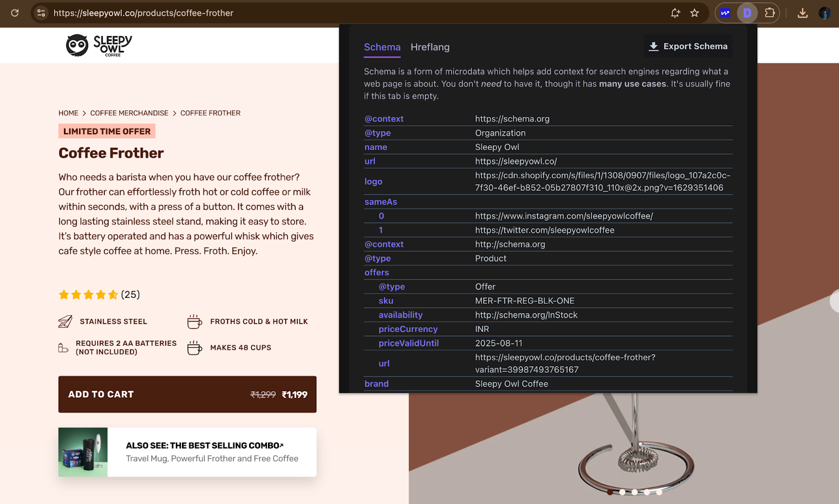This screenshot has height=504, width=839.
Task: Click the MER-FTR-REG-BLK-ONE sku value
Action: (x=525, y=301)
